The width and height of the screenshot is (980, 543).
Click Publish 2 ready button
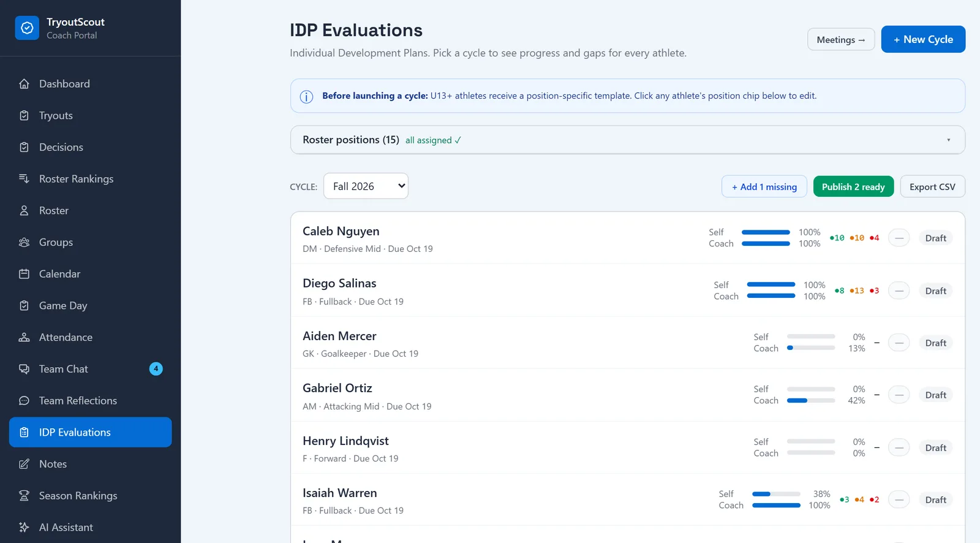coord(853,187)
